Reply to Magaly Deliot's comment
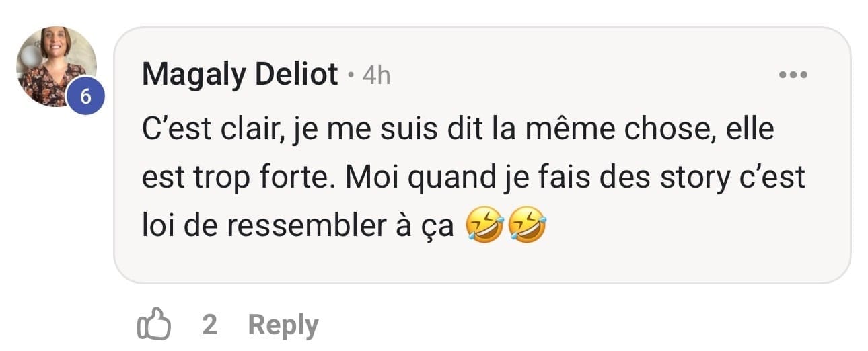This screenshot has height=351, width=868. 283,325
